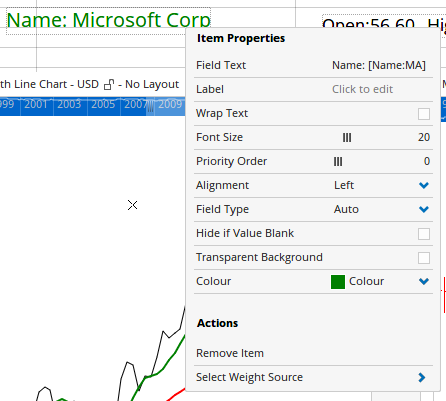Click the unlock padlock icon in chart title
The height and width of the screenshot is (401, 446).
tap(109, 84)
